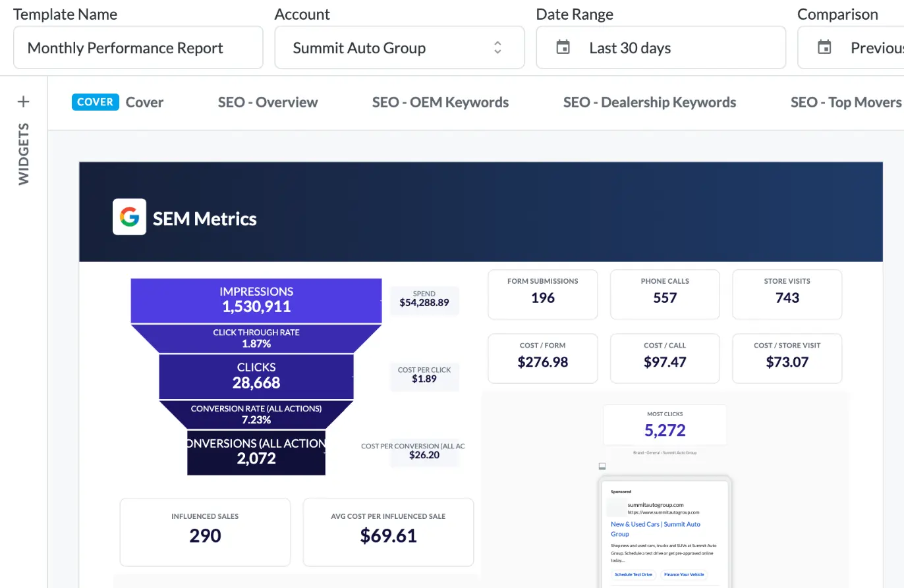Select the Form Submissions 196 card
The width and height of the screenshot is (904, 588).
point(543,295)
